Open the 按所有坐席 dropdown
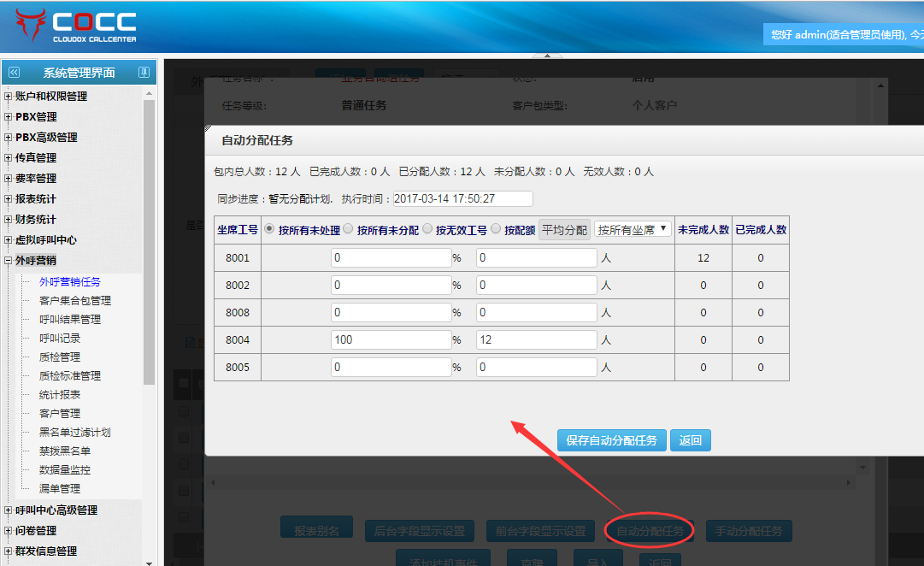 633,230
